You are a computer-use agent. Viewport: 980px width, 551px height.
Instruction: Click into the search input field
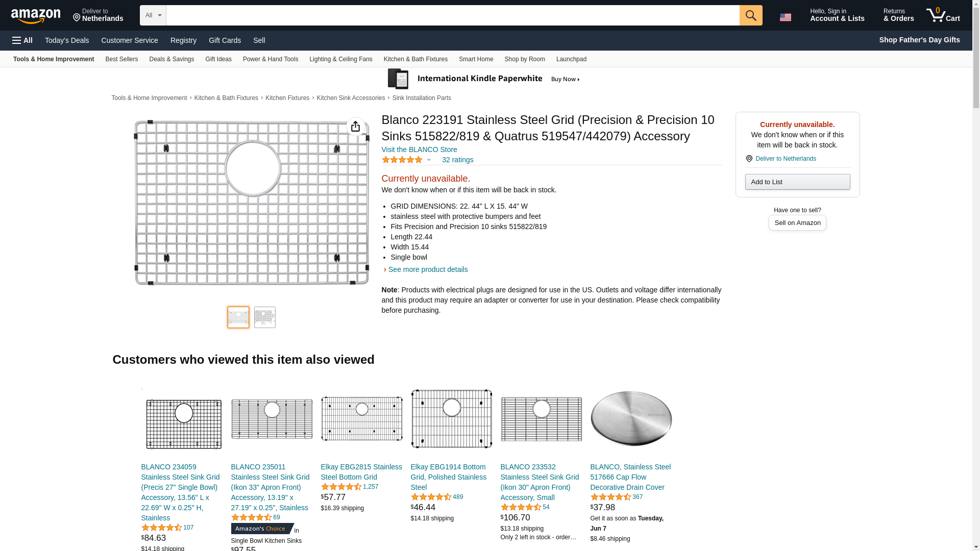point(452,15)
